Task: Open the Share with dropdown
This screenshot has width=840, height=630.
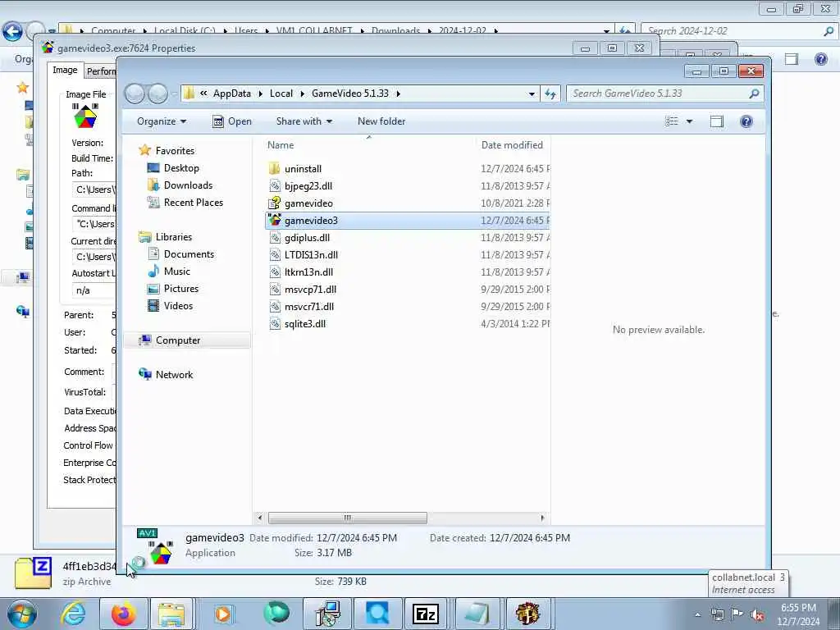Action: pyautogui.click(x=304, y=121)
